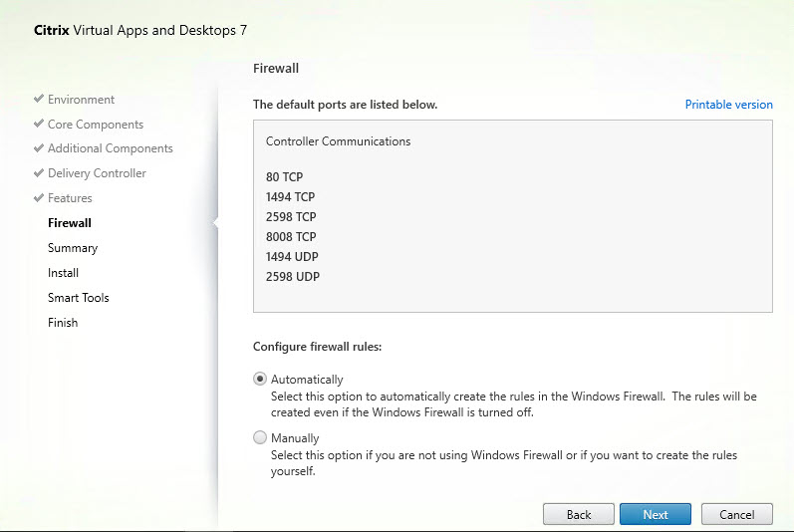Click the Environment step checkmark icon
Image resolution: width=794 pixels, height=532 pixels.
click(39, 100)
